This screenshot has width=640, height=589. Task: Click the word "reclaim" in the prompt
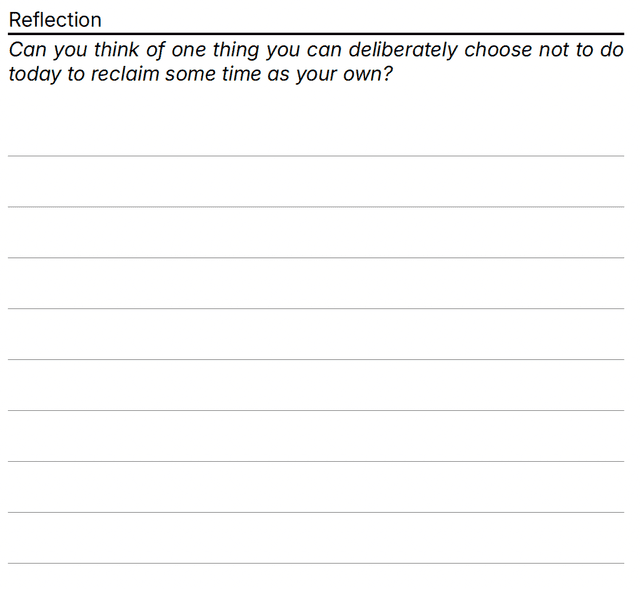coord(124,74)
